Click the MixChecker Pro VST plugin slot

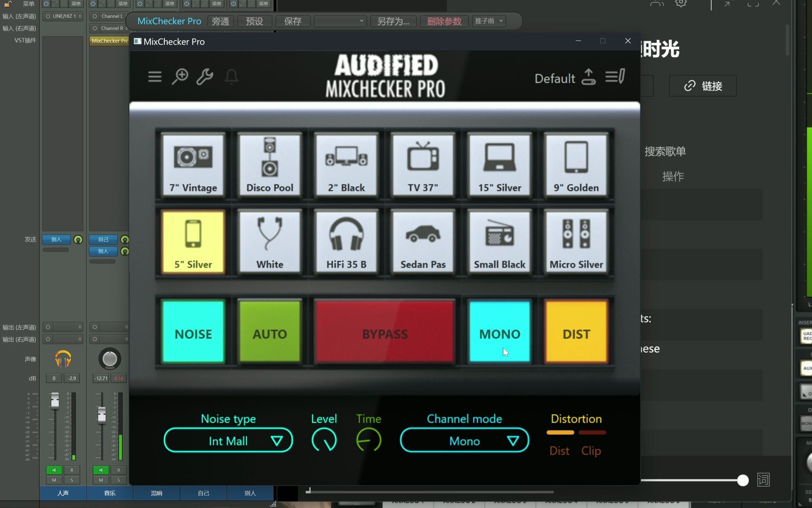[x=109, y=41]
